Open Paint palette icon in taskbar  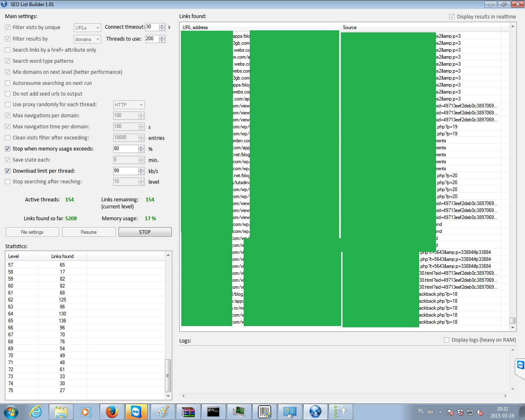(162, 411)
